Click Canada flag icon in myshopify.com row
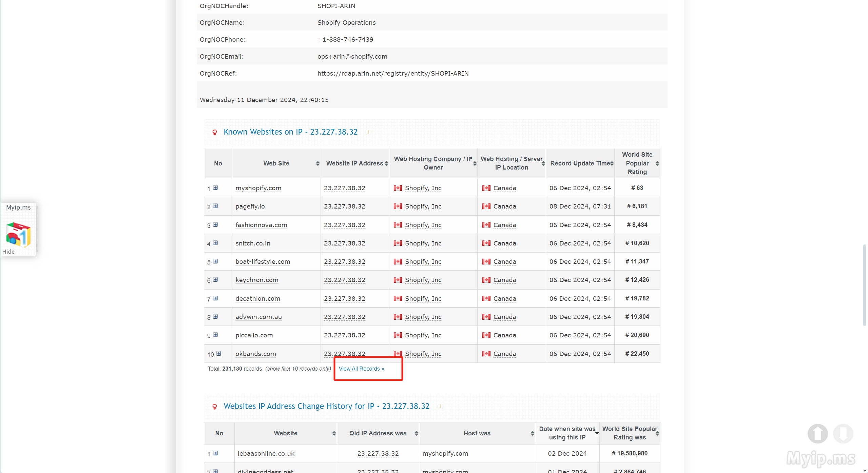The height and width of the screenshot is (473, 868). point(486,188)
